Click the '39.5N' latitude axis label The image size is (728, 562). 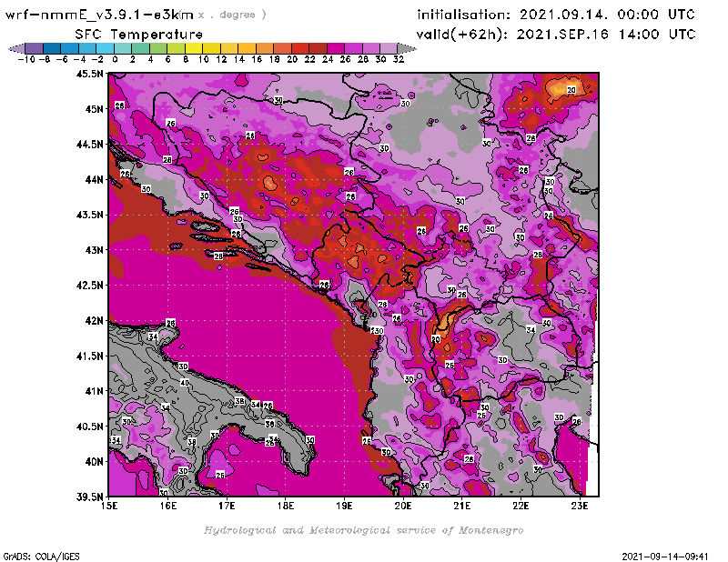89,497
